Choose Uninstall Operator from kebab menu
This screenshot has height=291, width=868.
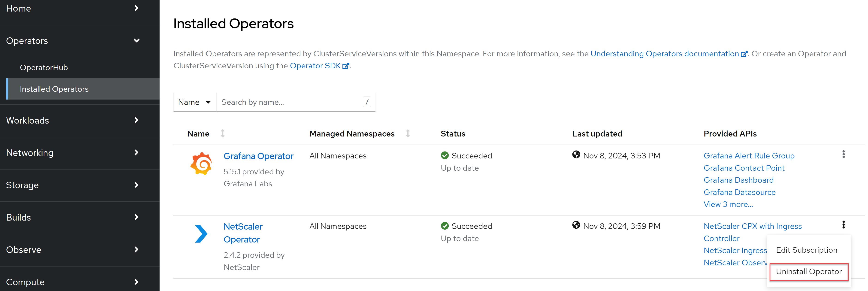tap(809, 271)
